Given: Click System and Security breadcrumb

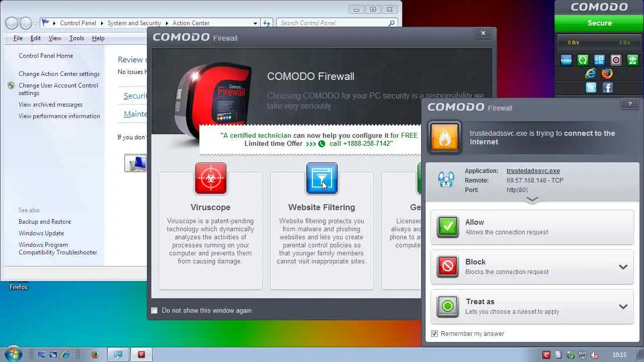Looking at the screenshot, I should tap(134, 23).
